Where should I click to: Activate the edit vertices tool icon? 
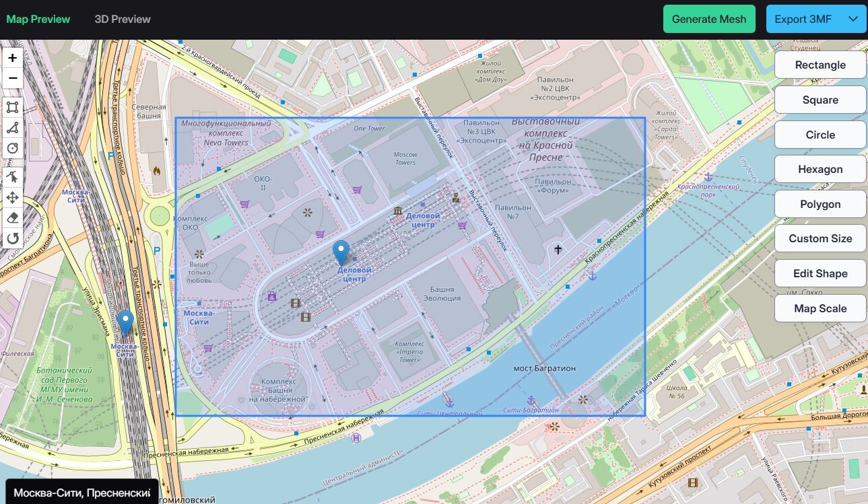12,176
